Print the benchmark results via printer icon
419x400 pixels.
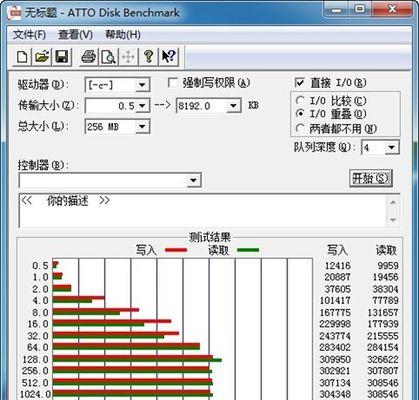89,56
